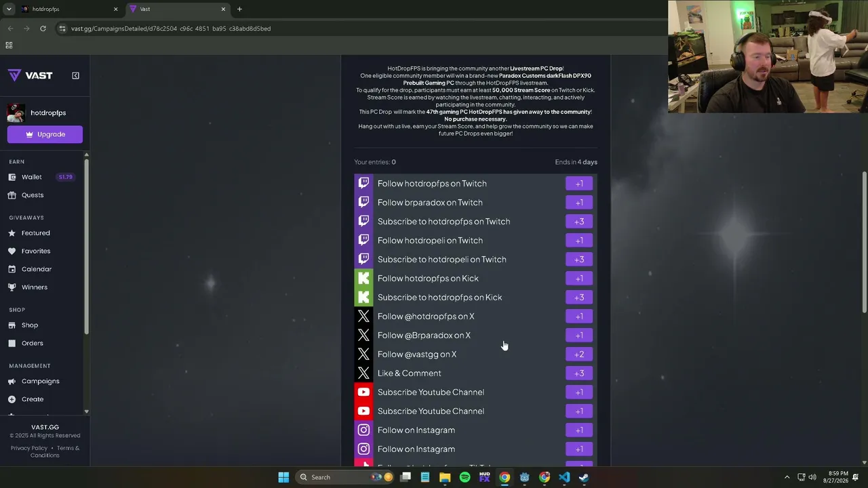This screenshot has width=868, height=488.
Task: Open the Wallet icon in sidebar
Action: point(12,177)
